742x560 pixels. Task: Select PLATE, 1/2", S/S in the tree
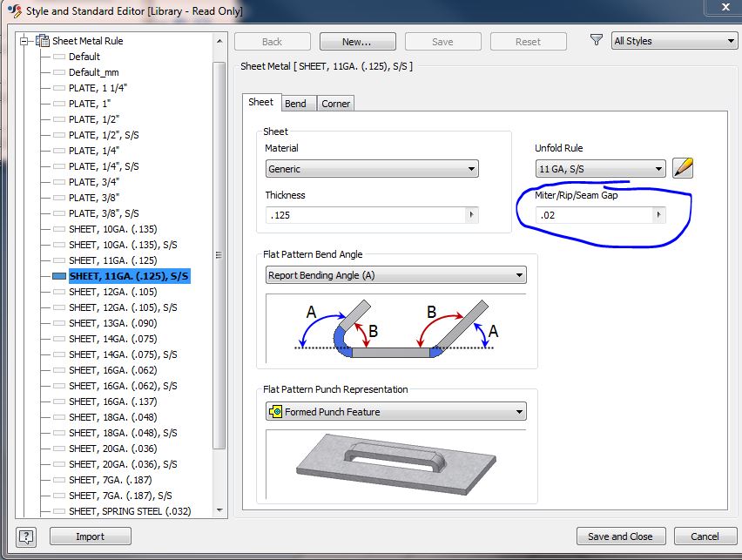(x=104, y=135)
